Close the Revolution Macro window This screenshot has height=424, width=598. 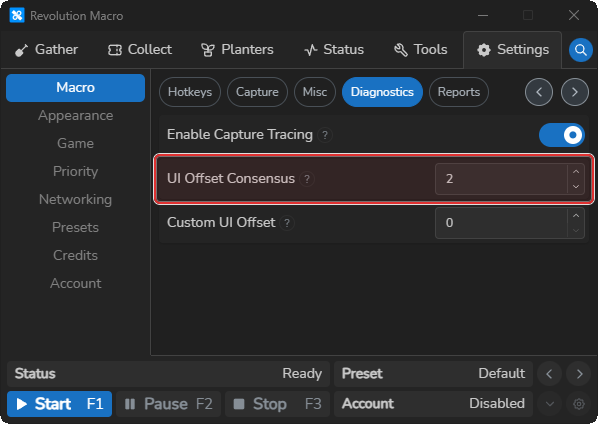574,16
